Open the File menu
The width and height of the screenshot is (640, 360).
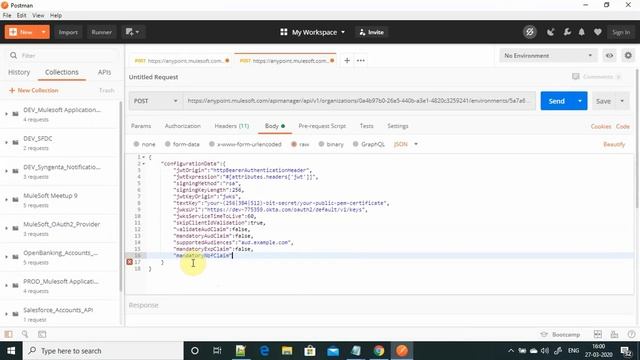point(7,15)
